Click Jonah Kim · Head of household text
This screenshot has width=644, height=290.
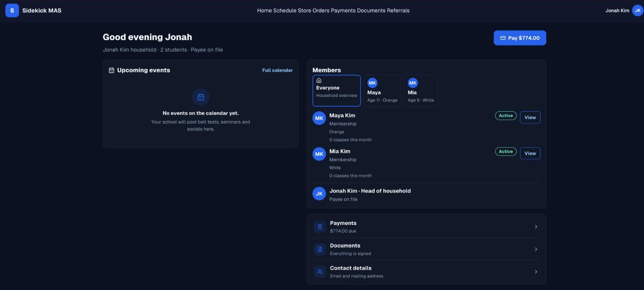pos(370,191)
